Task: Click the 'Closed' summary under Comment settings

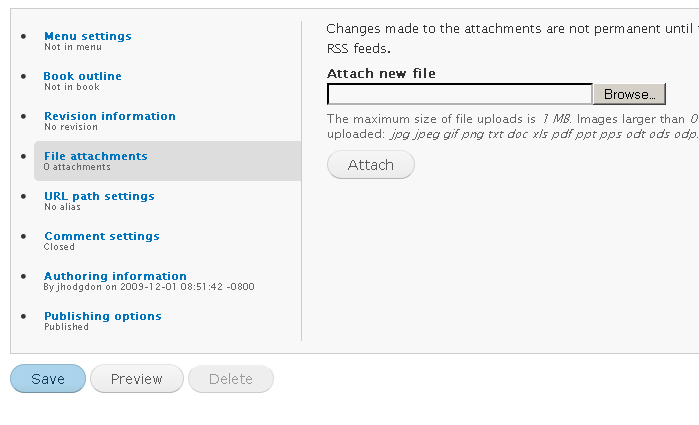Action: (59, 247)
